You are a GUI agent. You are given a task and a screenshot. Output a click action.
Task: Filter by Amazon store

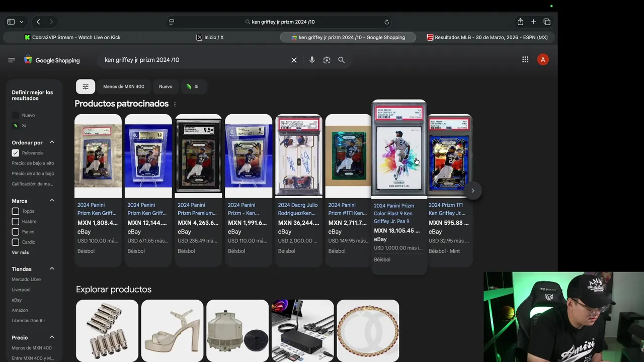point(20,310)
